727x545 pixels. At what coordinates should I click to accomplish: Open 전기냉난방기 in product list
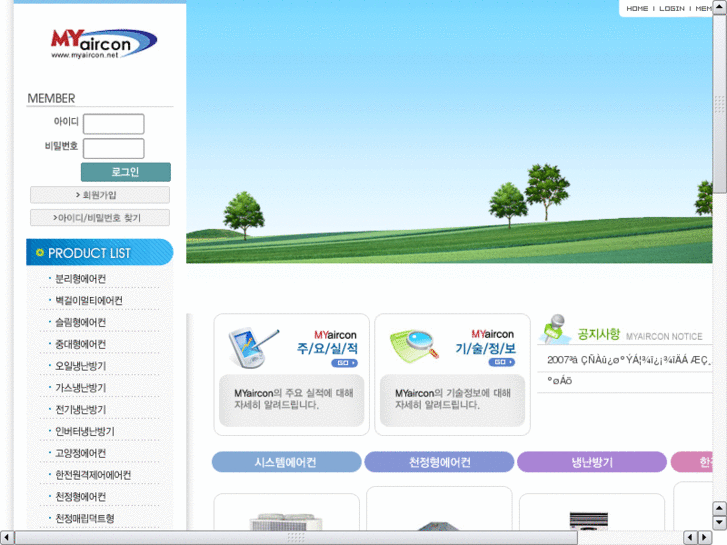click(x=80, y=410)
